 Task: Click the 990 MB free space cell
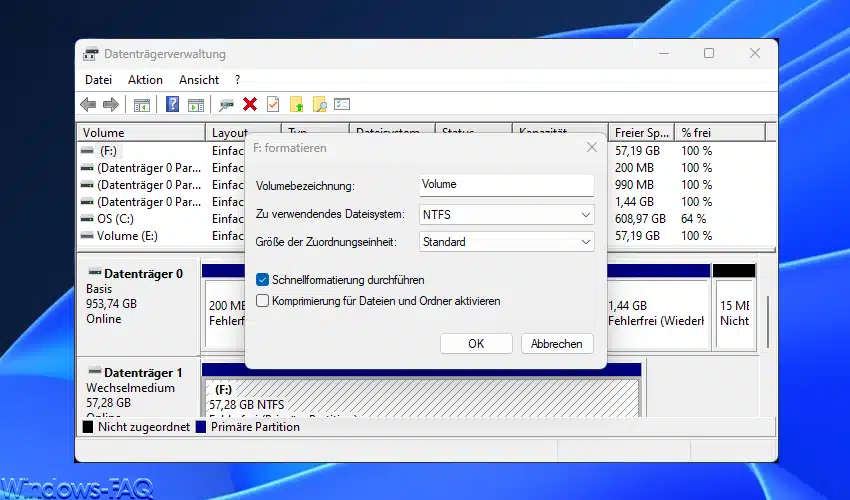[634, 185]
